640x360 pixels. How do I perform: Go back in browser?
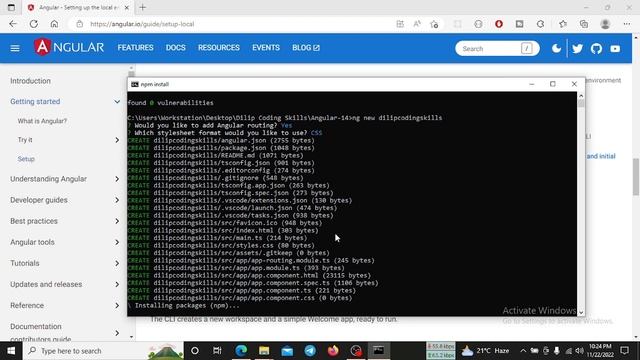13,24
